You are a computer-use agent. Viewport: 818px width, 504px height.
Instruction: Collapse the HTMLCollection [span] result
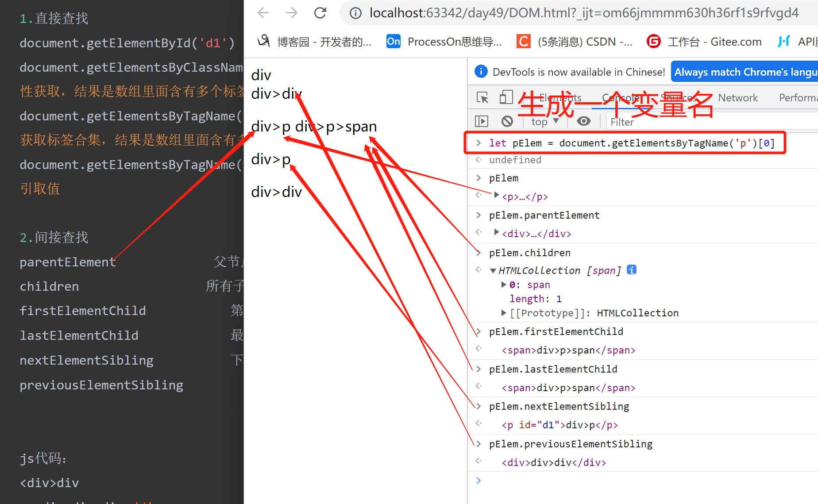tap(493, 271)
